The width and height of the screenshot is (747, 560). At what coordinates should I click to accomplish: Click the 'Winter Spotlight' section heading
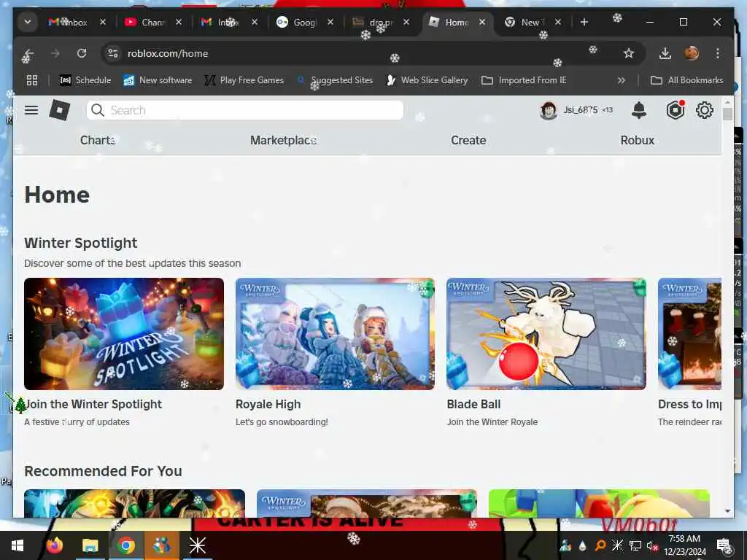80,243
